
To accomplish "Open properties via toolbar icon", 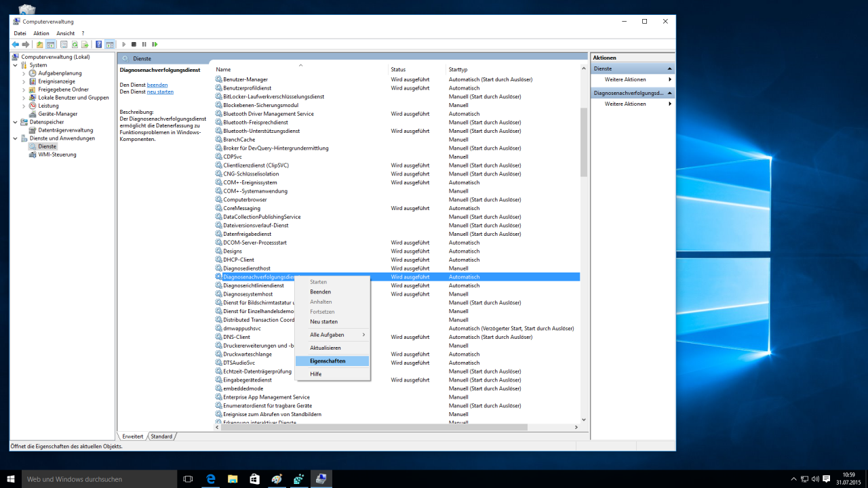I will click(x=64, y=44).
